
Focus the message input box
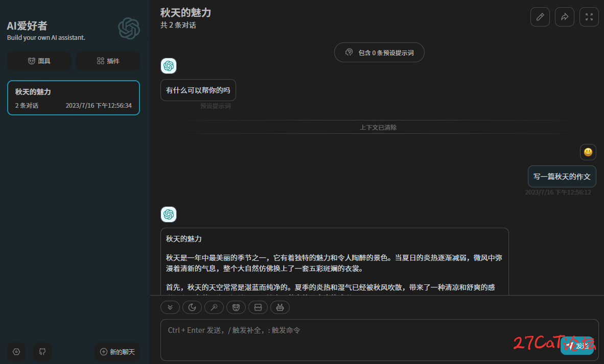[x=380, y=340]
